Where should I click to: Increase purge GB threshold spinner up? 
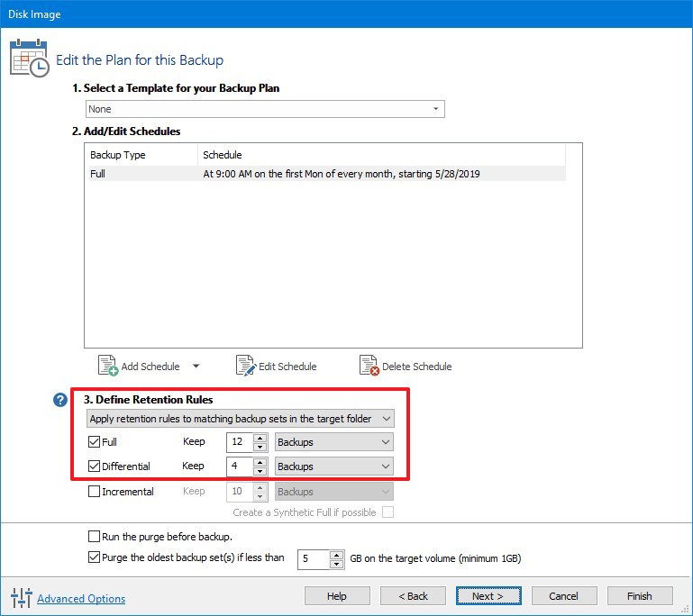pyautogui.click(x=337, y=555)
